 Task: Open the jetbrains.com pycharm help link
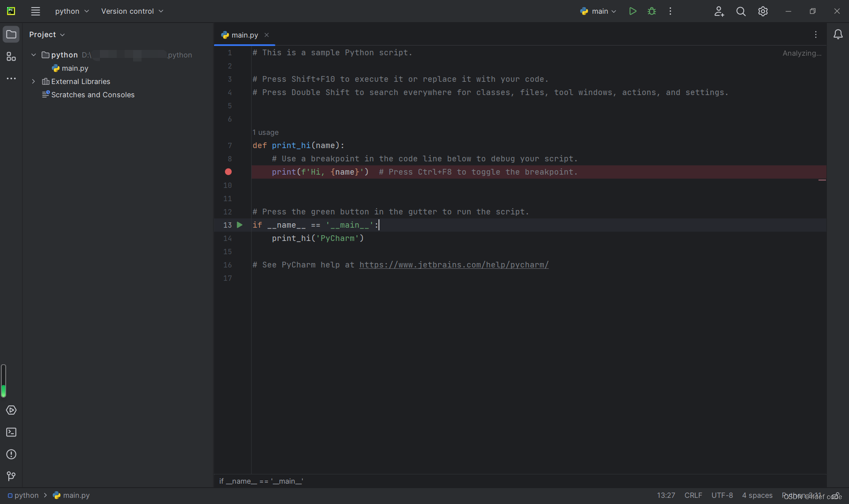(x=454, y=265)
